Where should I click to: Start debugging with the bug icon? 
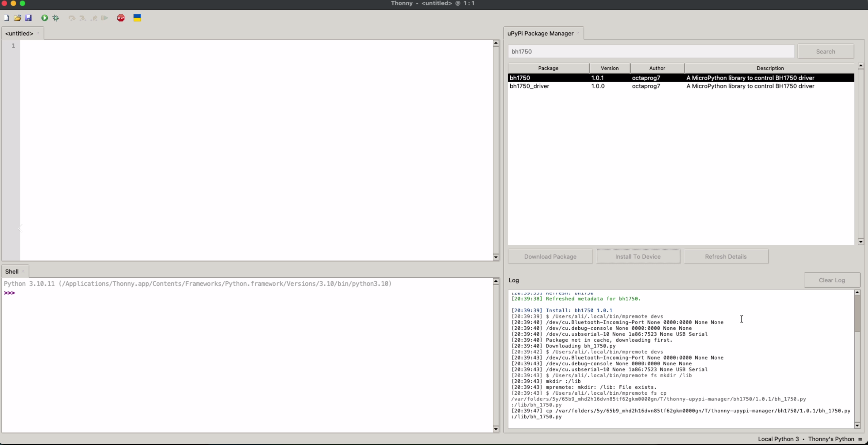pos(56,18)
